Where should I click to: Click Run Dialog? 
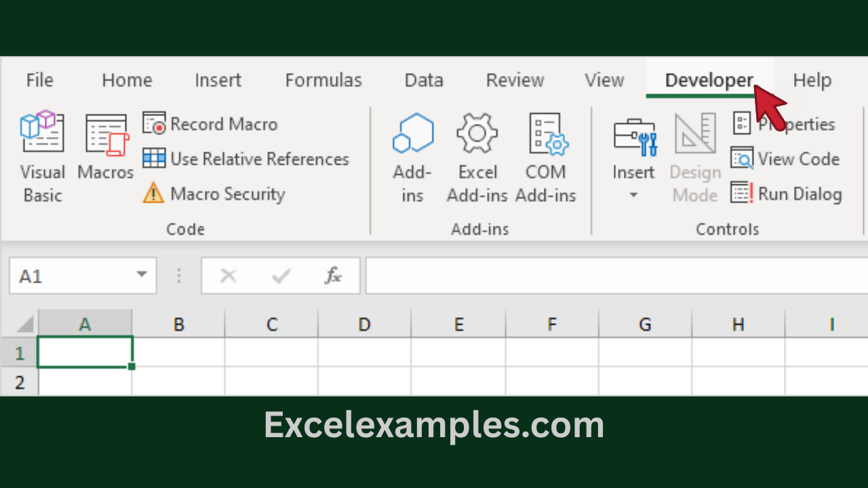[x=787, y=194]
